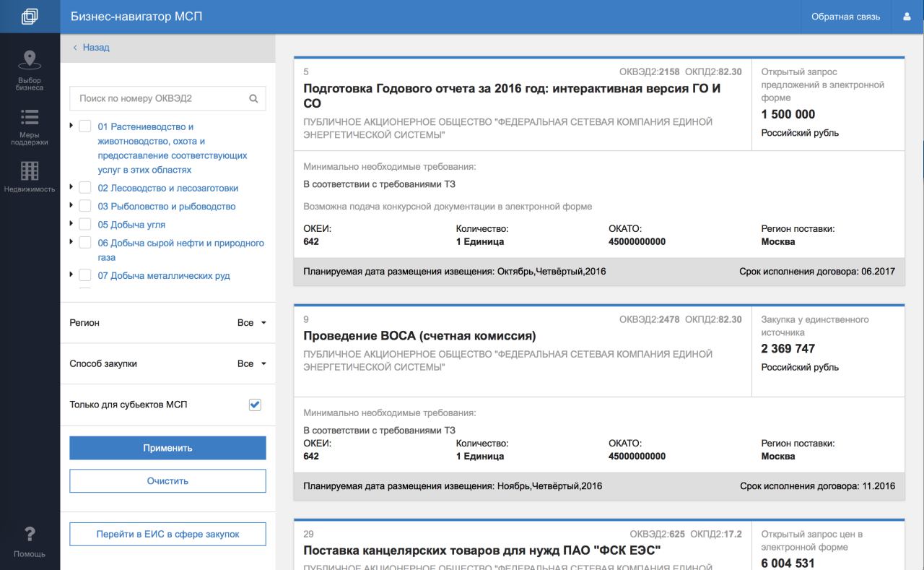Tick the 05 Добыча угля checkbox
The image size is (924, 570).
click(85, 224)
